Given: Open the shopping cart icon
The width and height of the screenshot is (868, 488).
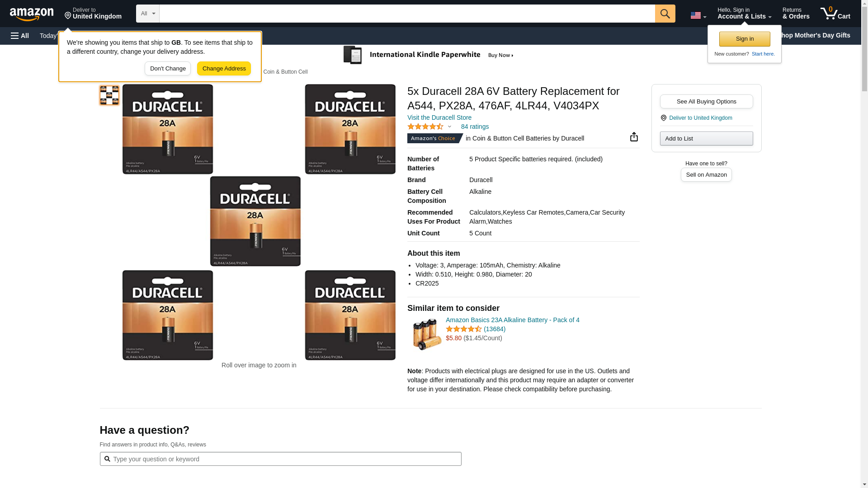Looking at the screenshot, I should (x=835, y=14).
